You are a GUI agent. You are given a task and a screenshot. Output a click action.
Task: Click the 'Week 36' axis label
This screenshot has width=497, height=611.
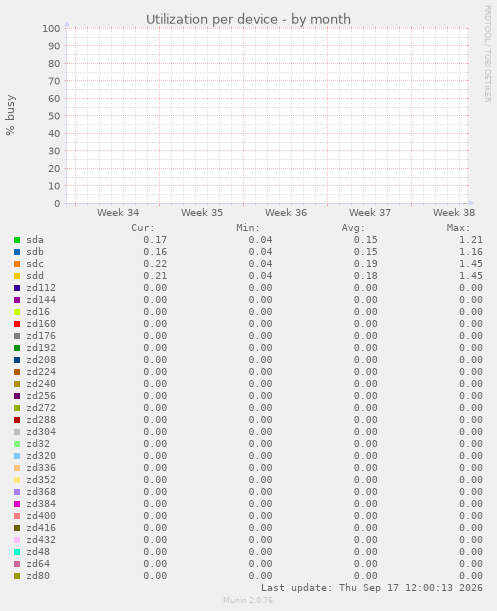[x=286, y=213]
